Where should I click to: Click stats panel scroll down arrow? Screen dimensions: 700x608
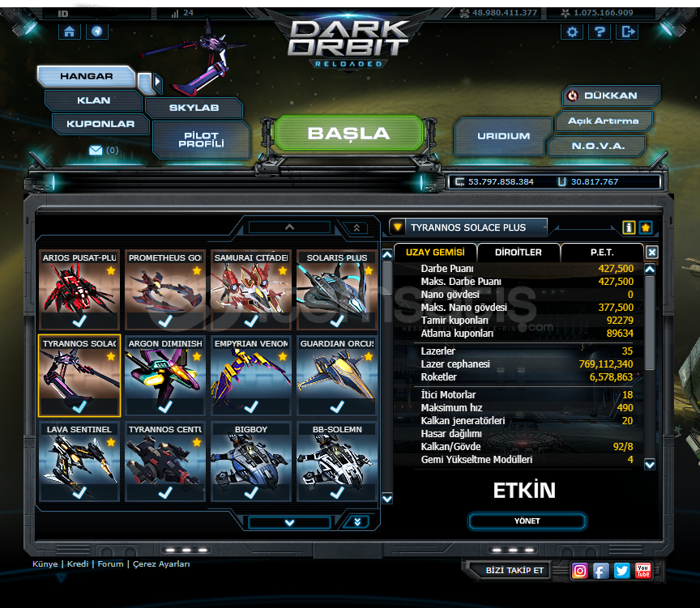pos(650,465)
